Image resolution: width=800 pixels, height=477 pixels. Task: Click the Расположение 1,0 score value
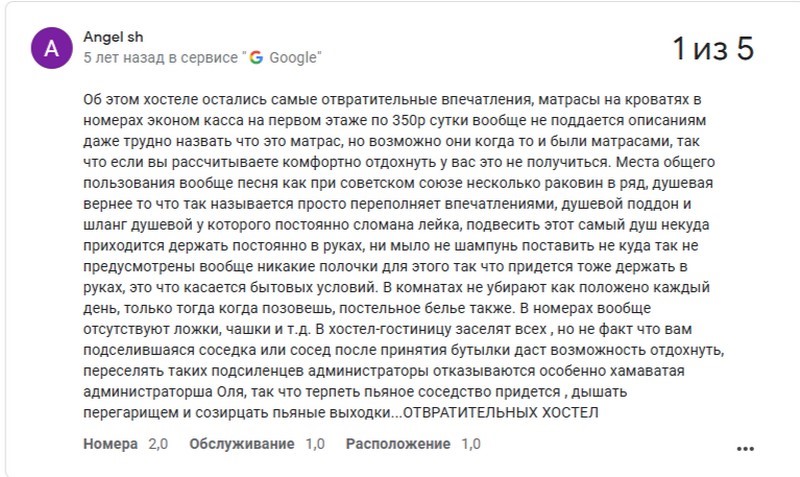(x=471, y=444)
